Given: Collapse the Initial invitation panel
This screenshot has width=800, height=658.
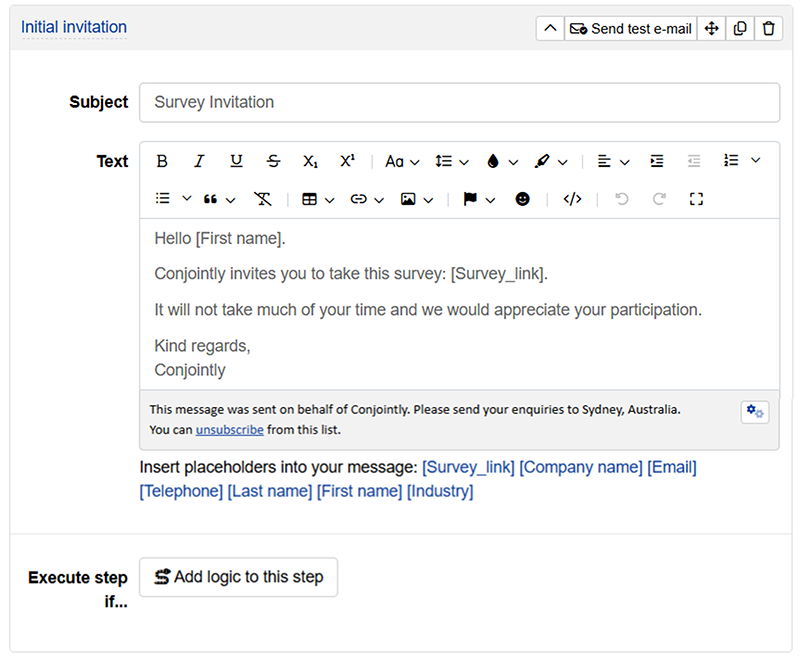Looking at the screenshot, I should (x=550, y=28).
